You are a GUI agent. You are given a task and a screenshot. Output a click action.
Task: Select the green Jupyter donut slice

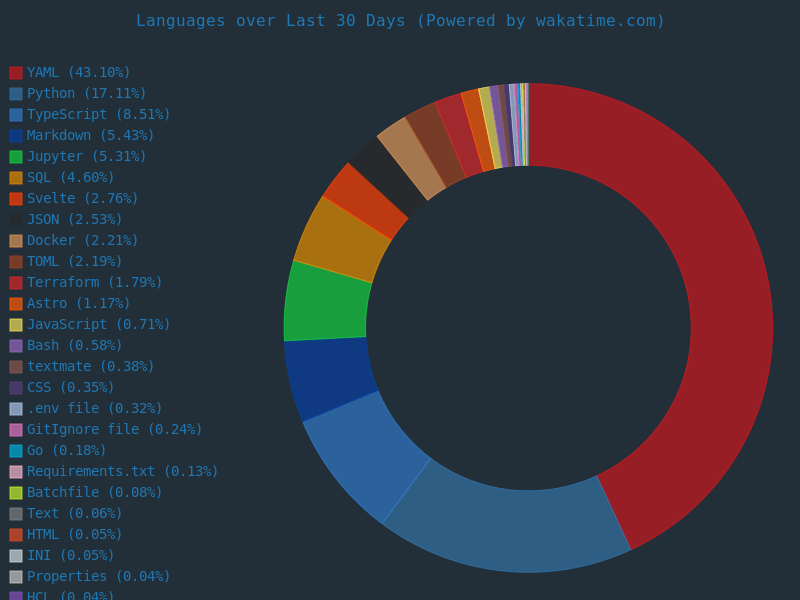(326, 303)
